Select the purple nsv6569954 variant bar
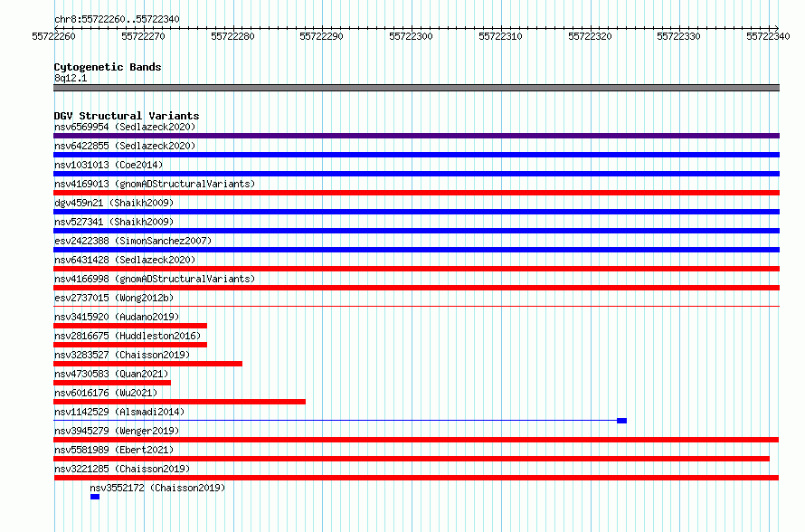This screenshot has height=532, width=805. (x=416, y=136)
